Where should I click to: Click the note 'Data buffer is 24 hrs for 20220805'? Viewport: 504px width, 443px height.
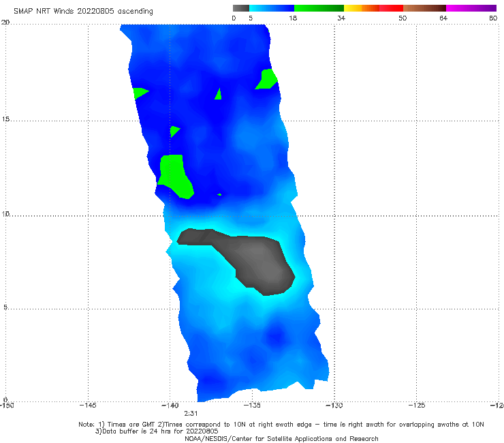click(157, 431)
